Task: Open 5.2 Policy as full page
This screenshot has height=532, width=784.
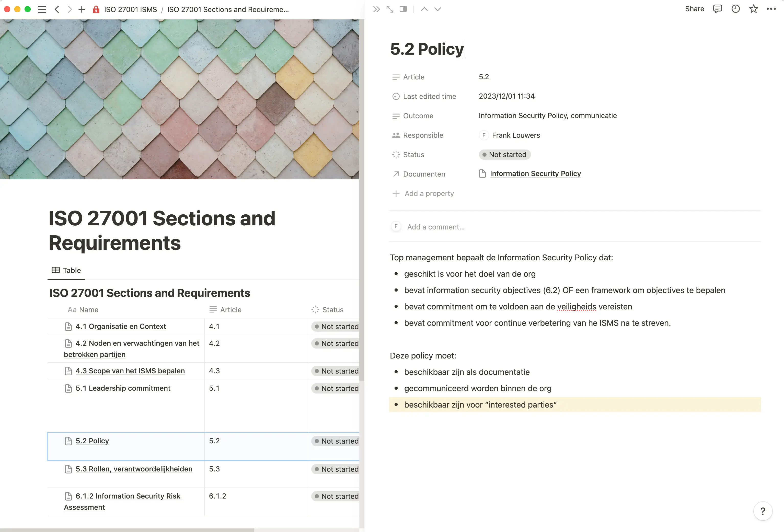Action: coord(390,9)
